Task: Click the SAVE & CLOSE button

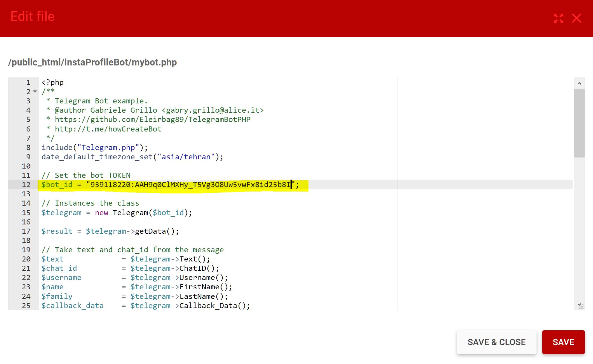Action: 496,342
